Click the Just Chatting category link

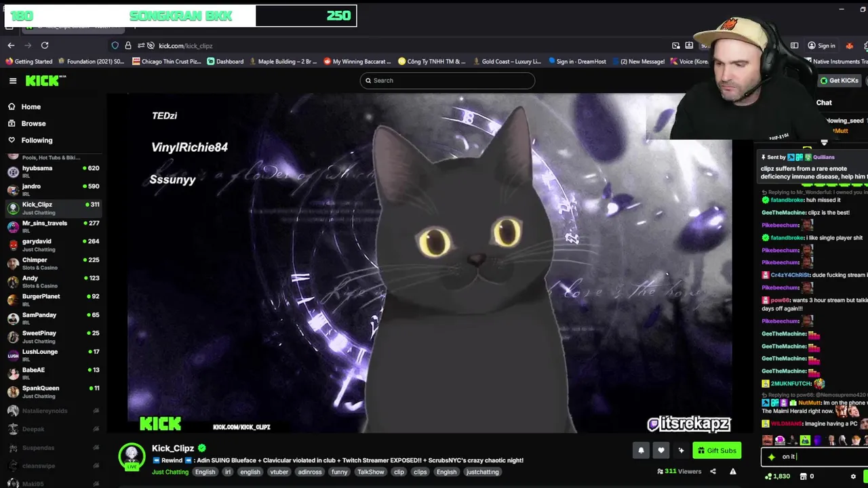[x=170, y=472]
